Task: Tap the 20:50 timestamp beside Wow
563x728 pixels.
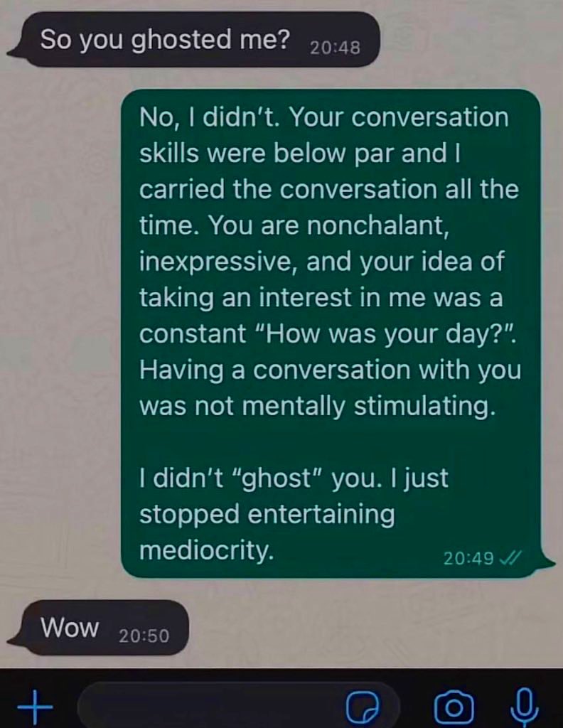Action: [x=144, y=636]
